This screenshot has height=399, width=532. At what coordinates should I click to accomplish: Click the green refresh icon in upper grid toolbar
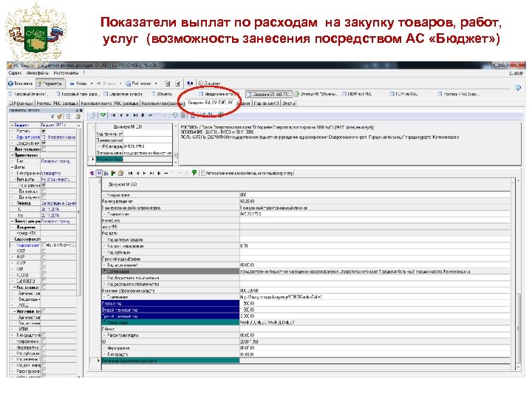tap(103, 115)
